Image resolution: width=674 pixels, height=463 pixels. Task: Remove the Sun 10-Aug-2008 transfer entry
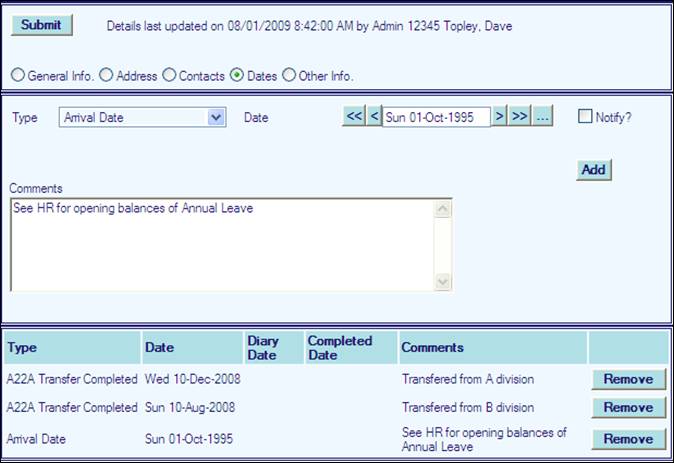click(x=627, y=408)
